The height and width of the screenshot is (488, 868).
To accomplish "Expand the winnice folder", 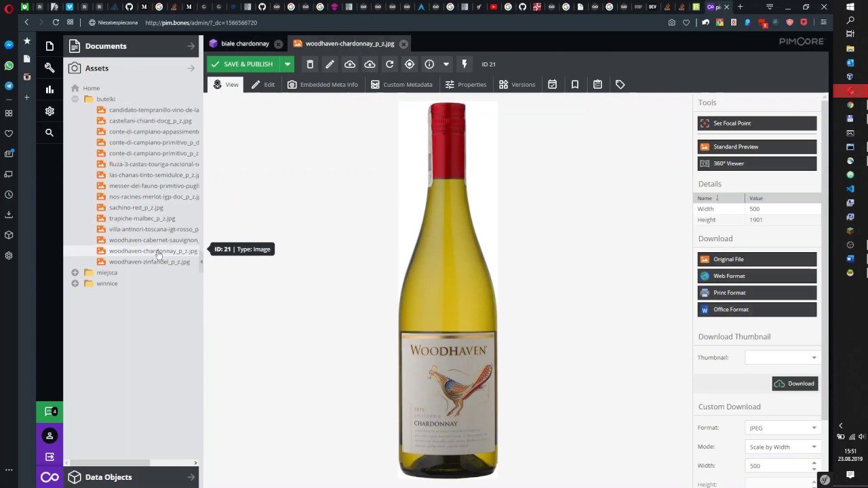I will [x=75, y=283].
